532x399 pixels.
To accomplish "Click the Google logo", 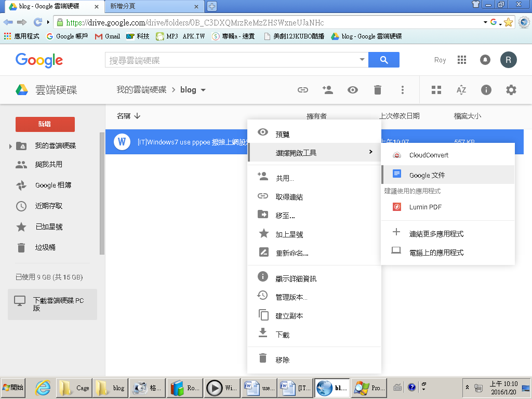I will click(x=39, y=60).
